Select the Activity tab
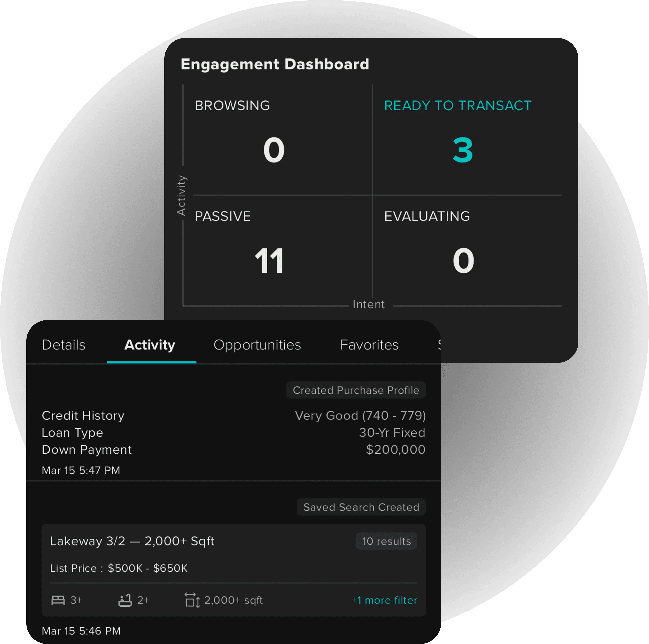This screenshot has width=649, height=644. point(150,345)
